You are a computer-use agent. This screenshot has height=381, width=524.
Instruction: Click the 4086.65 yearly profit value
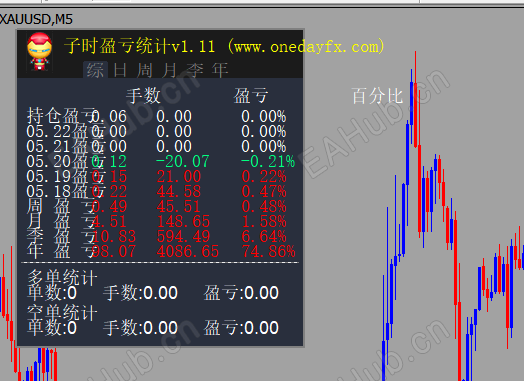(188, 251)
